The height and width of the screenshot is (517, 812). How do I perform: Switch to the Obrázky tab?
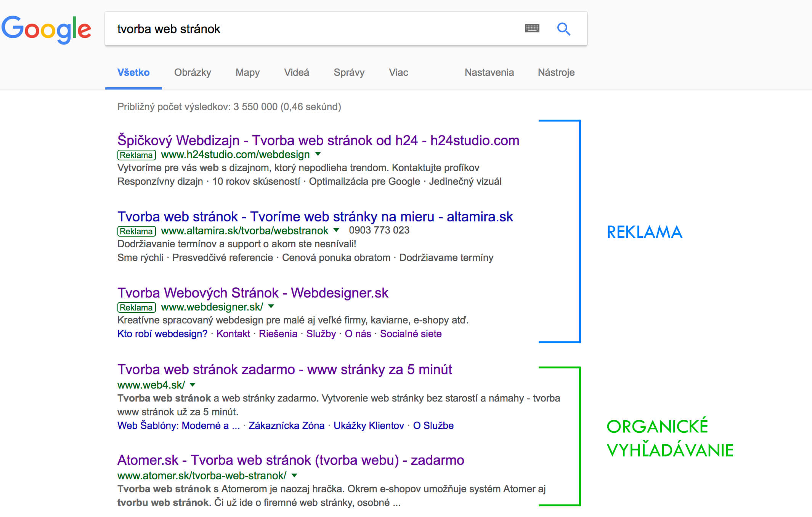coord(193,72)
